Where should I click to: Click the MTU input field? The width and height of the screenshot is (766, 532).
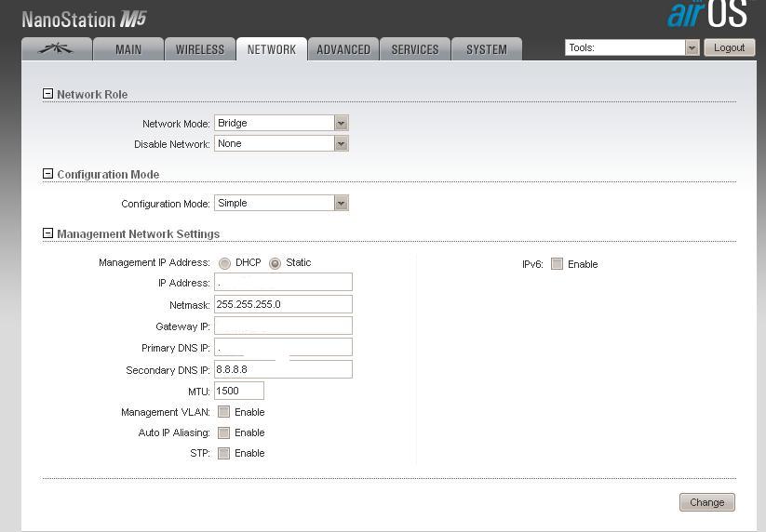[239, 391]
